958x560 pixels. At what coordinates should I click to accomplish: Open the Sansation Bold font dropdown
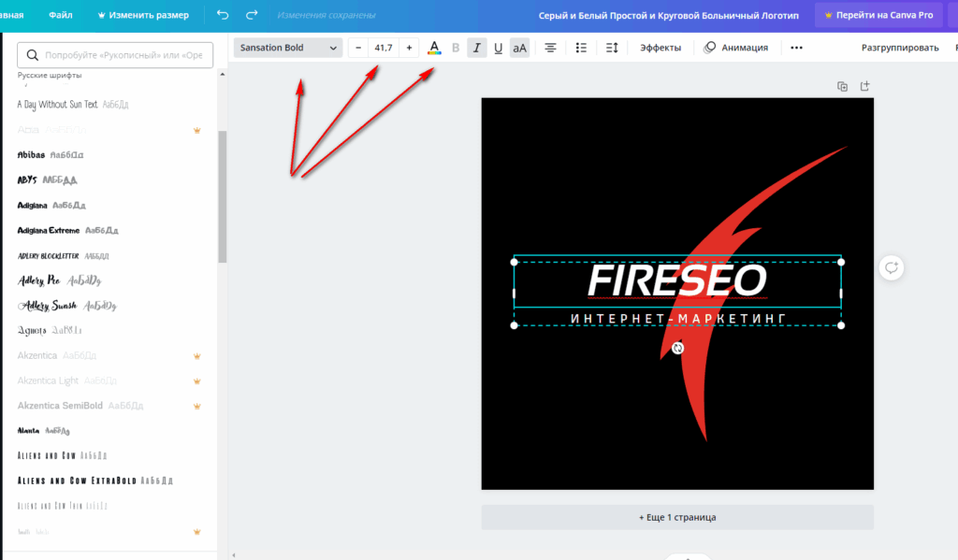point(288,48)
